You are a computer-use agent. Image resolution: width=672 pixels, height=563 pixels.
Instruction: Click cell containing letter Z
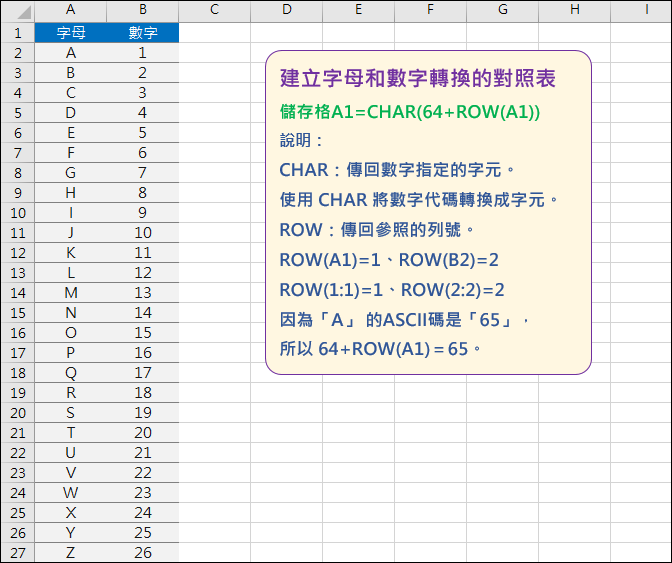pos(71,553)
